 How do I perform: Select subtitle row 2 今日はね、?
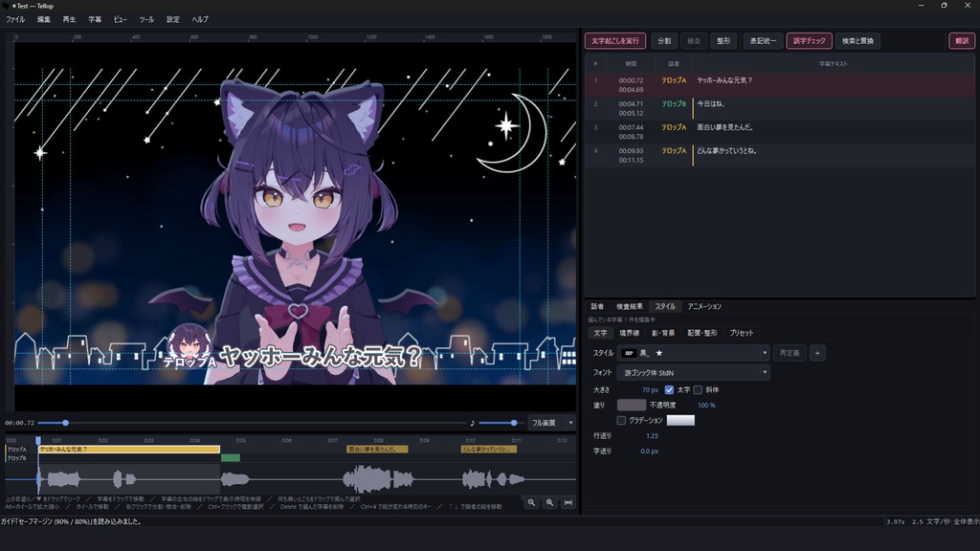tap(779, 108)
